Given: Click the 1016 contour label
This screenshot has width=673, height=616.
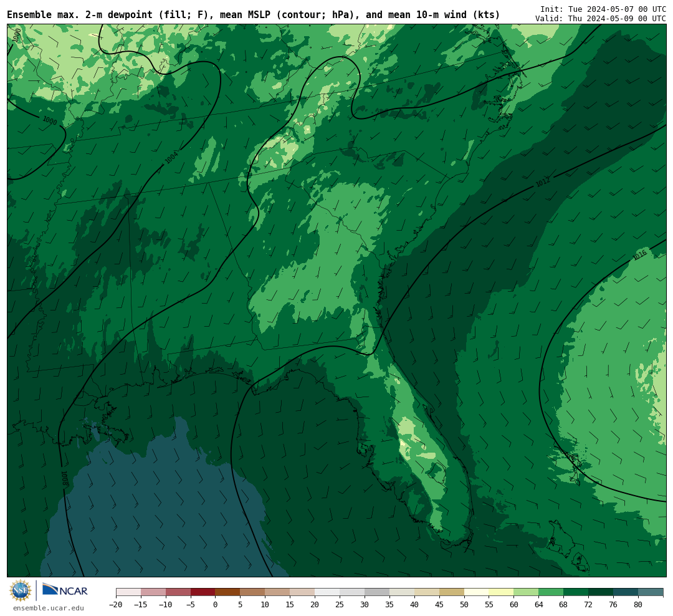Looking at the screenshot, I should point(639,255).
